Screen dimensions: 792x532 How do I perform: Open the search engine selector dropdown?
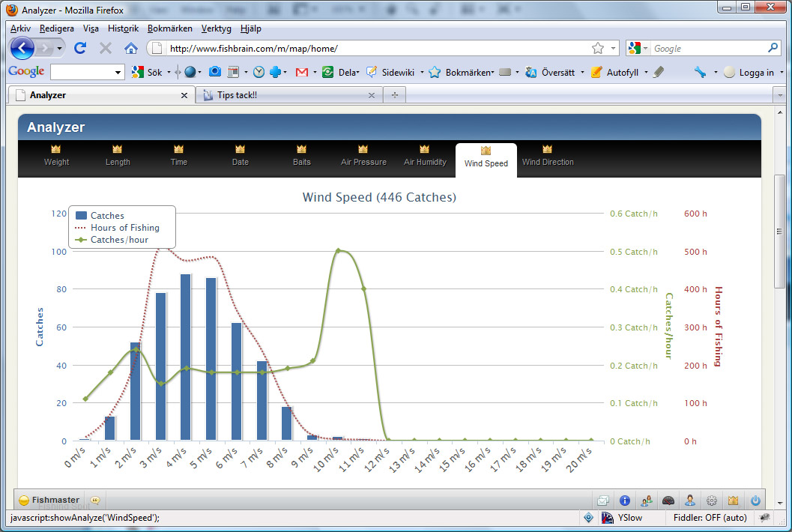point(638,48)
